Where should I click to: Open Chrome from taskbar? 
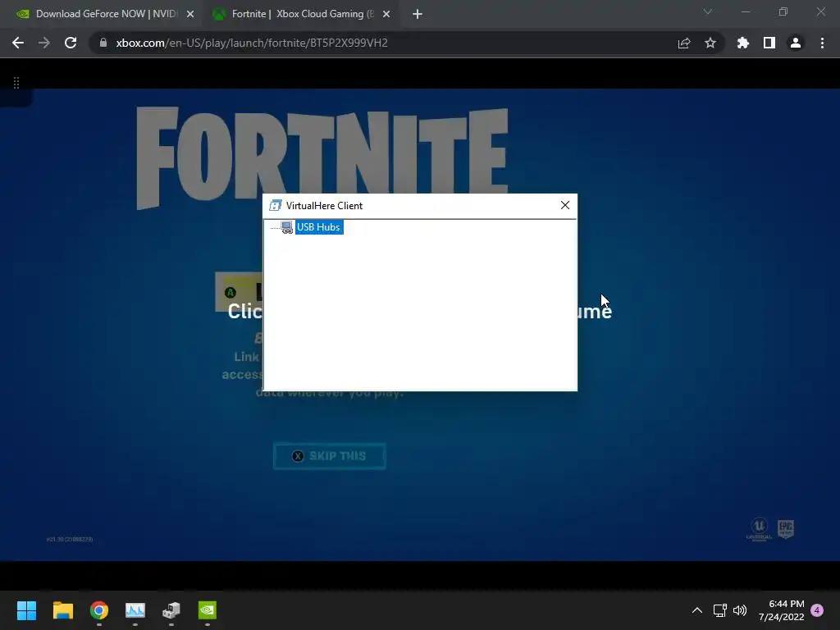[x=99, y=610]
